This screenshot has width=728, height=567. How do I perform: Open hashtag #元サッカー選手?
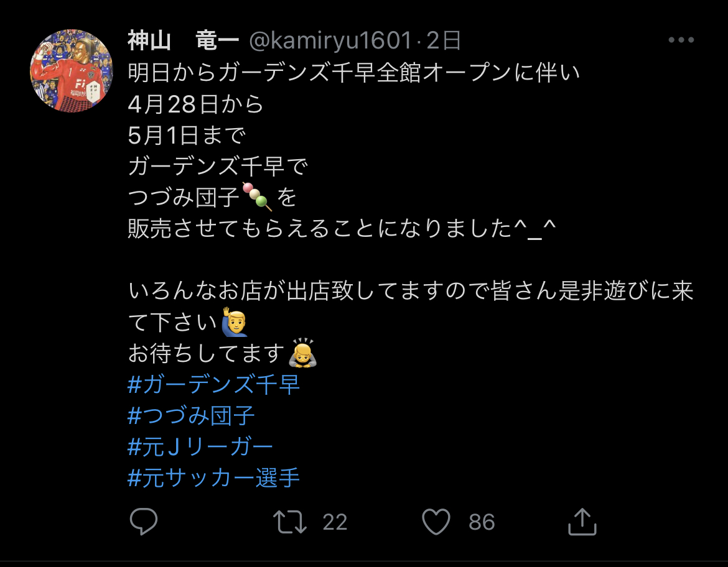pos(213,478)
